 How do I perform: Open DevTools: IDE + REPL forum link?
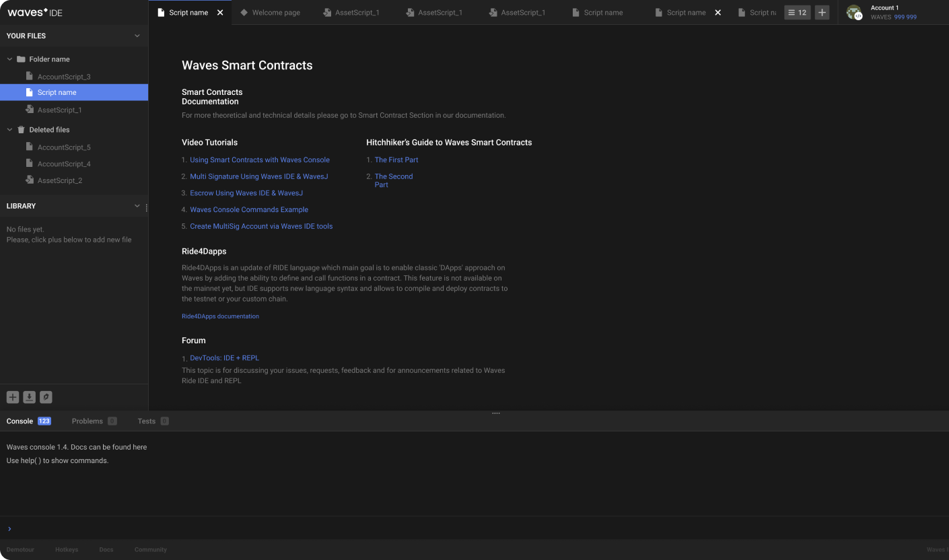224,358
